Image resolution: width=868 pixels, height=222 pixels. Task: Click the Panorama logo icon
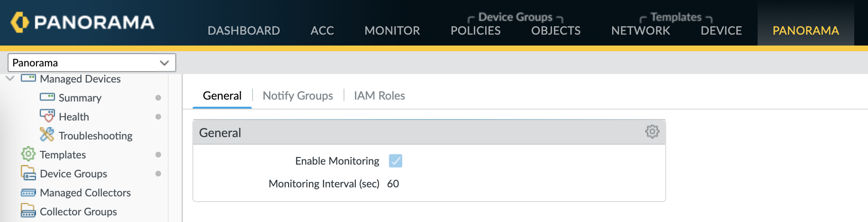(20, 22)
